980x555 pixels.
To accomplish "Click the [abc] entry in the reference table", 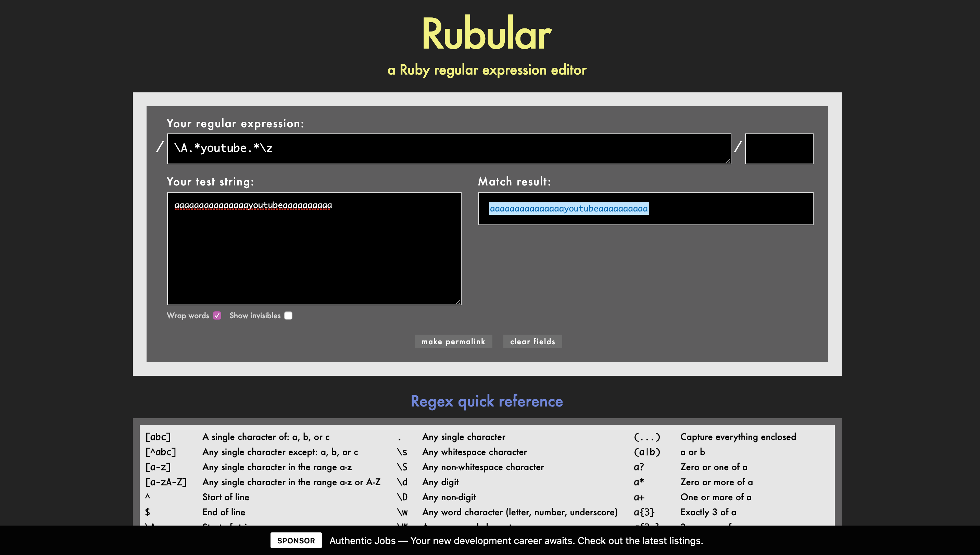I will tap(158, 437).
